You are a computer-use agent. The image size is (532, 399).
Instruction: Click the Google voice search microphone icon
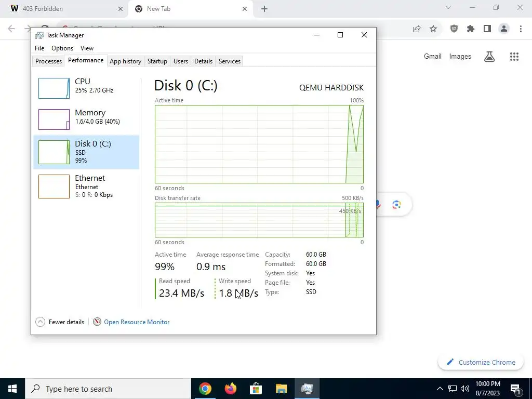pyautogui.click(x=379, y=205)
